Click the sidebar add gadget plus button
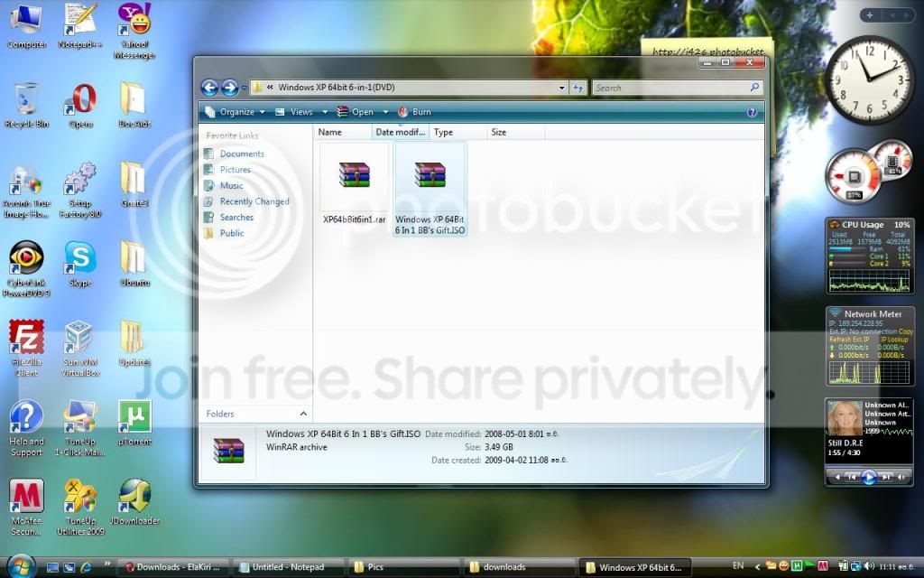924x578 pixels. 870,15
